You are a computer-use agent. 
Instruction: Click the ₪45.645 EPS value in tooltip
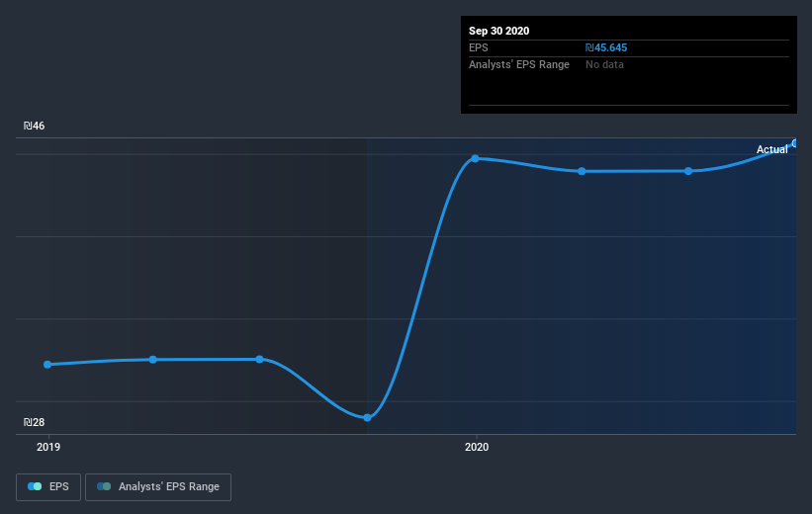tap(606, 47)
